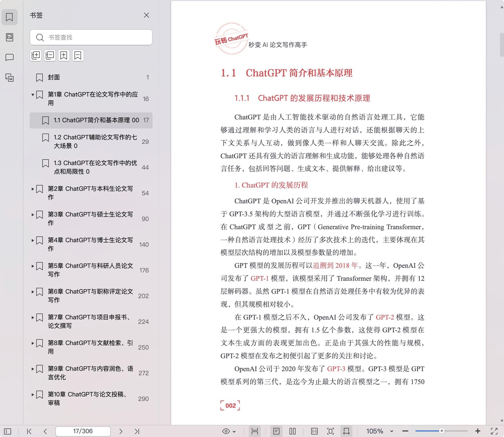Go to the first page

tap(29, 431)
